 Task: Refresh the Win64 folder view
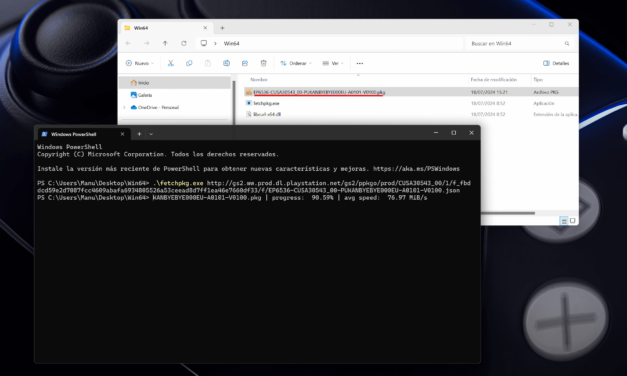[184, 43]
